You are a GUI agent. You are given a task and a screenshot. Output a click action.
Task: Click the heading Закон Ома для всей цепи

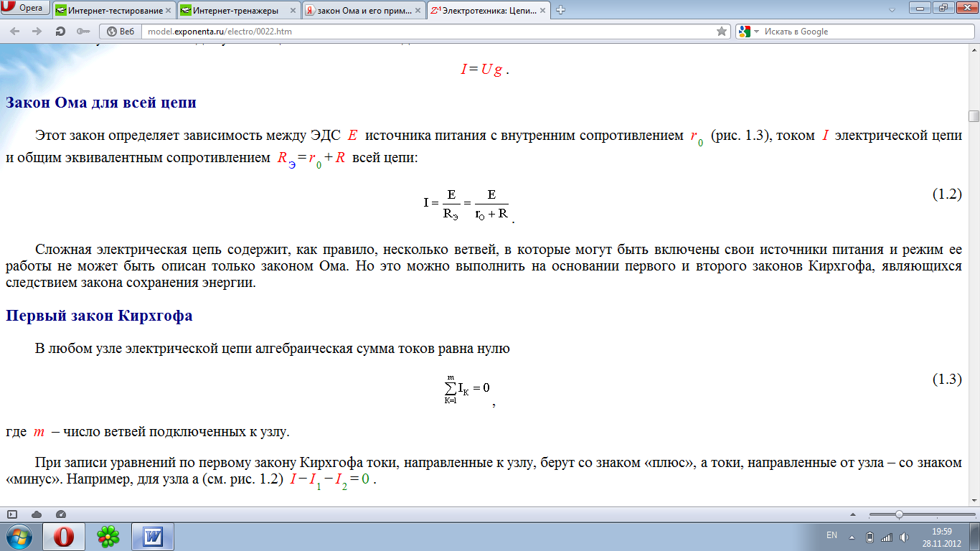point(101,103)
